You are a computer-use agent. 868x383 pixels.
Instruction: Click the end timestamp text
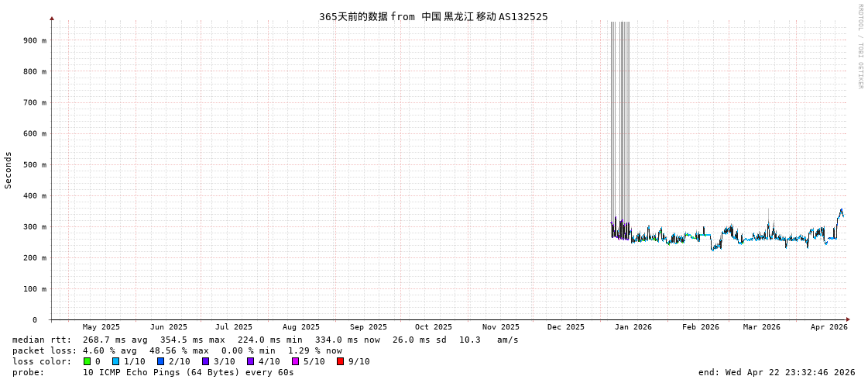[776, 372]
